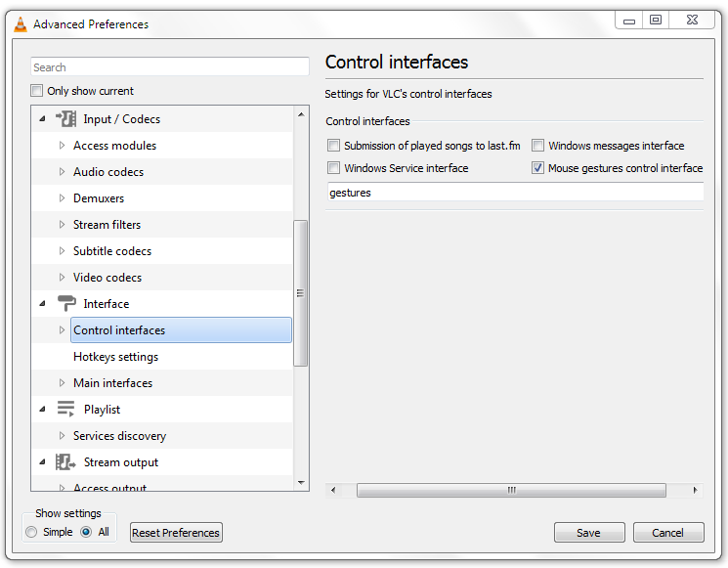Screen dimensions: 728x568
Task: Click the Playlist category icon
Action: tap(65, 410)
